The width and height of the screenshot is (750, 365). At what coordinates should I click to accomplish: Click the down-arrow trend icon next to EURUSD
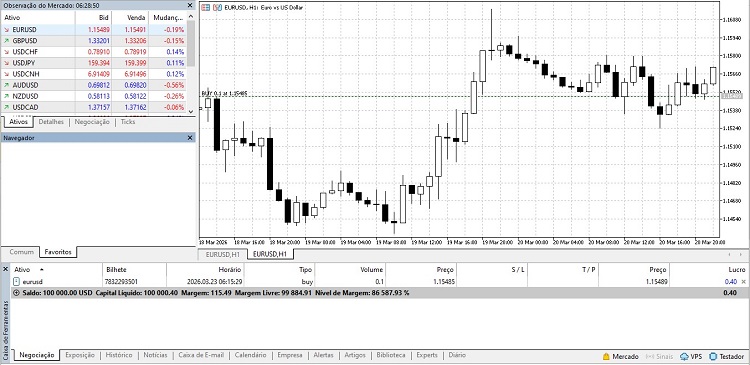tap(6, 30)
